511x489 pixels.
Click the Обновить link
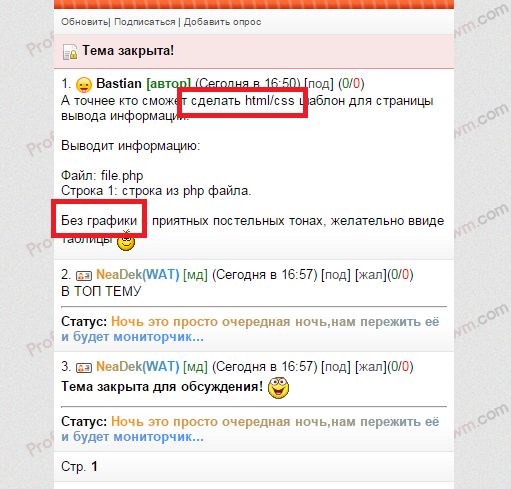point(84,22)
